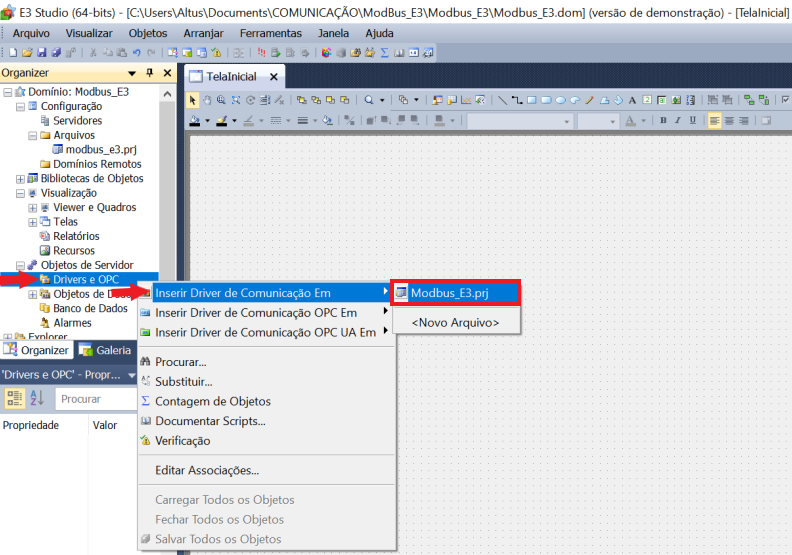The width and height of the screenshot is (792, 555).
Task: Click the Procurar search field in properties
Action: coord(93,399)
